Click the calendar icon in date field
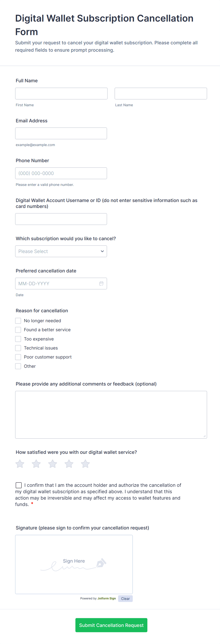 tap(101, 284)
